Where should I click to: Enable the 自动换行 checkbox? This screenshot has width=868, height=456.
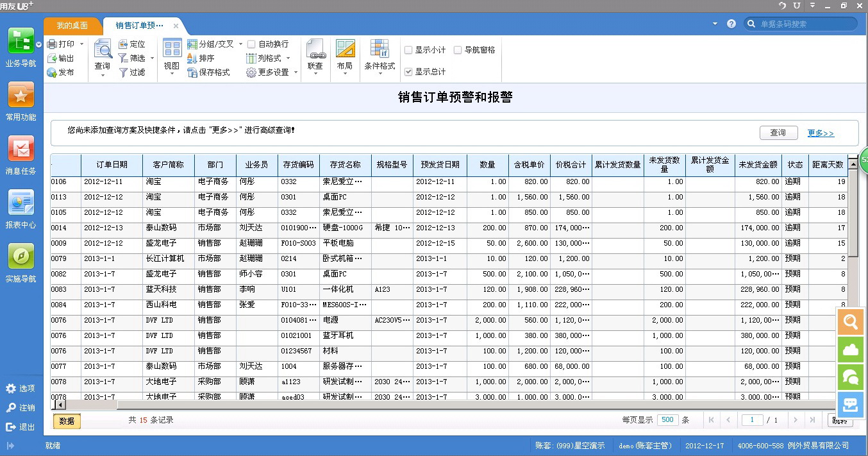(251, 44)
